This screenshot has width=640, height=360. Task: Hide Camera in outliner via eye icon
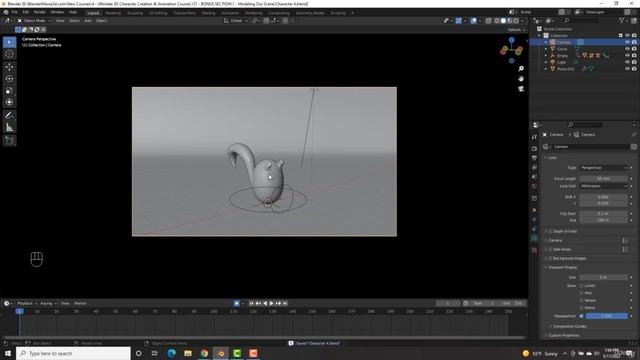point(627,42)
